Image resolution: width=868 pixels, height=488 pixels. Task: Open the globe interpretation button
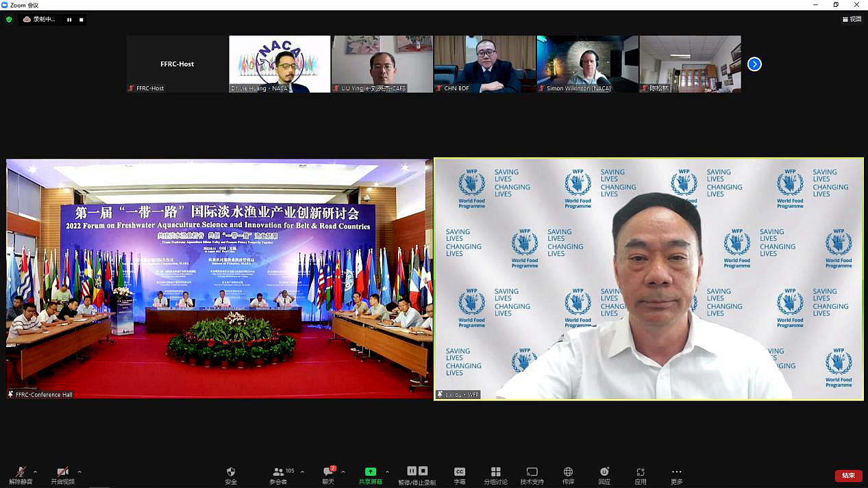568,476
